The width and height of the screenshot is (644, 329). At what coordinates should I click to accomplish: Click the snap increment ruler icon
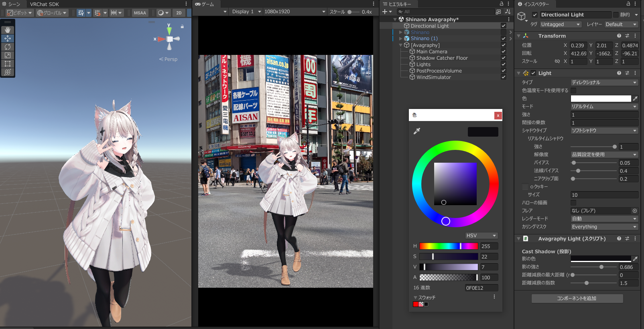(x=114, y=13)
